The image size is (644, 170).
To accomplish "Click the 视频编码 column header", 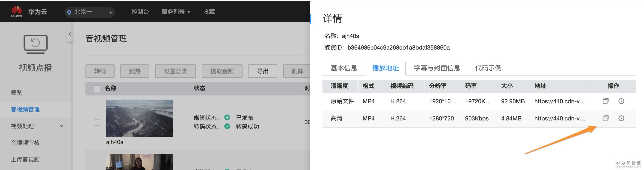I will [402, 86].
